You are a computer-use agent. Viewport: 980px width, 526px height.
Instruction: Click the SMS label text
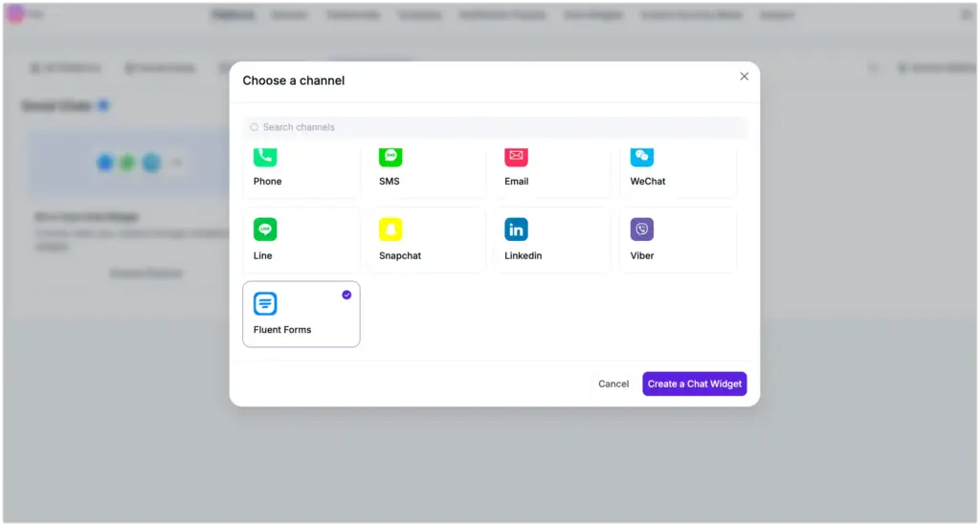[389, 181]
